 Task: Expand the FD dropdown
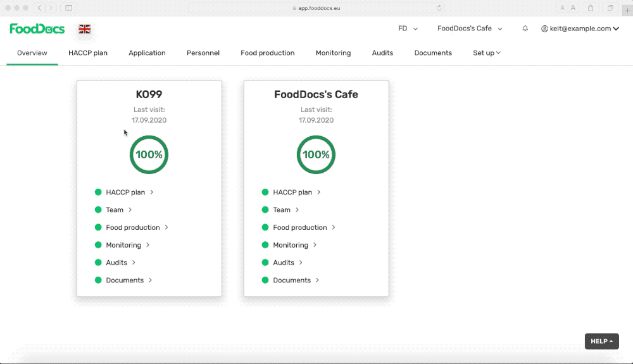[x=408, y=28]
